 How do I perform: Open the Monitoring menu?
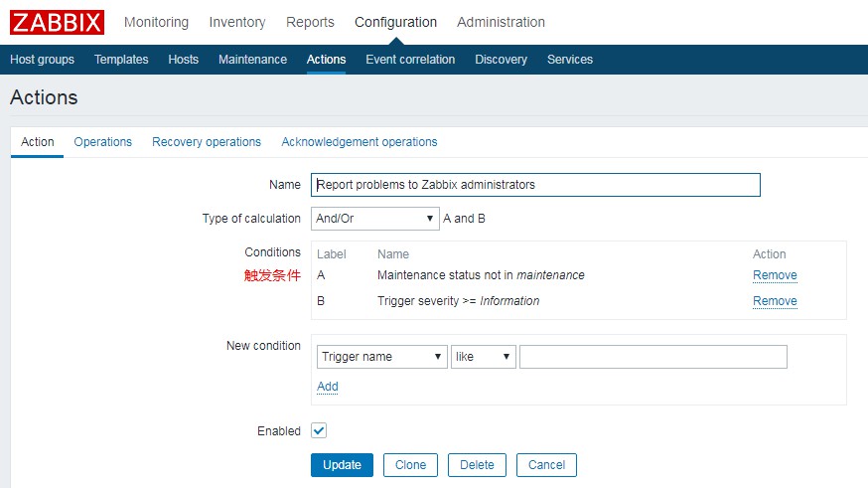[x=156, y=22]
